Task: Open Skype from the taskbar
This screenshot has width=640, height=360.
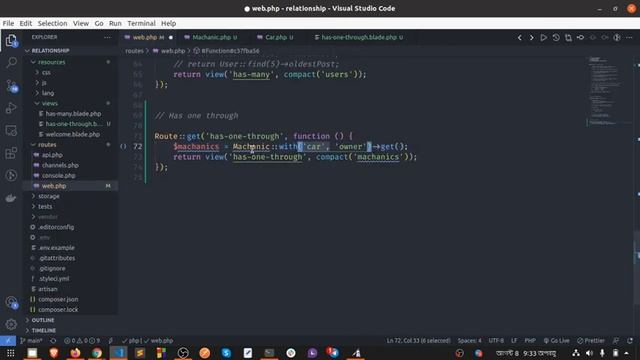Action: tap(226, 352)
